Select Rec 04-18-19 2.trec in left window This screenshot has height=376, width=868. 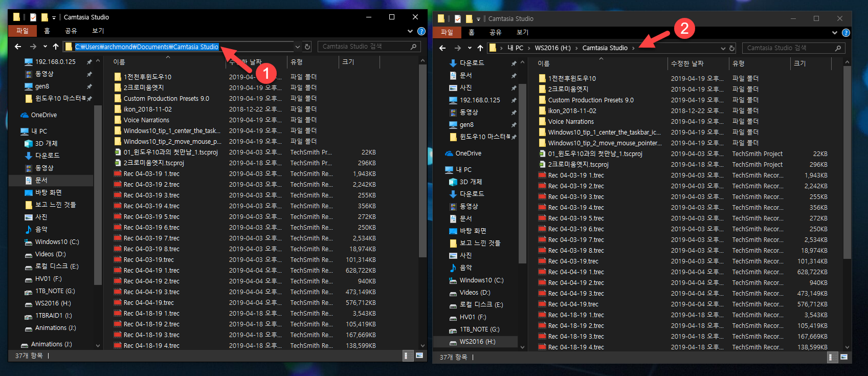tap(151, 324)
